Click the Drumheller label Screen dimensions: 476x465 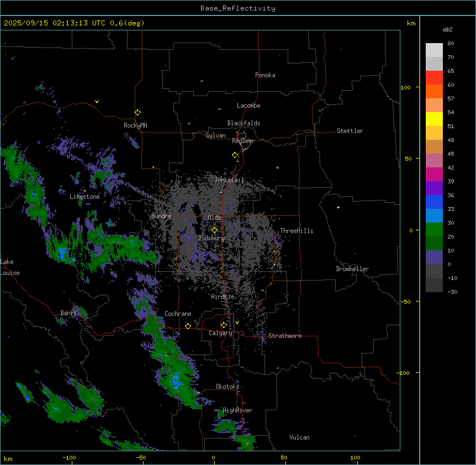point(352,269)
